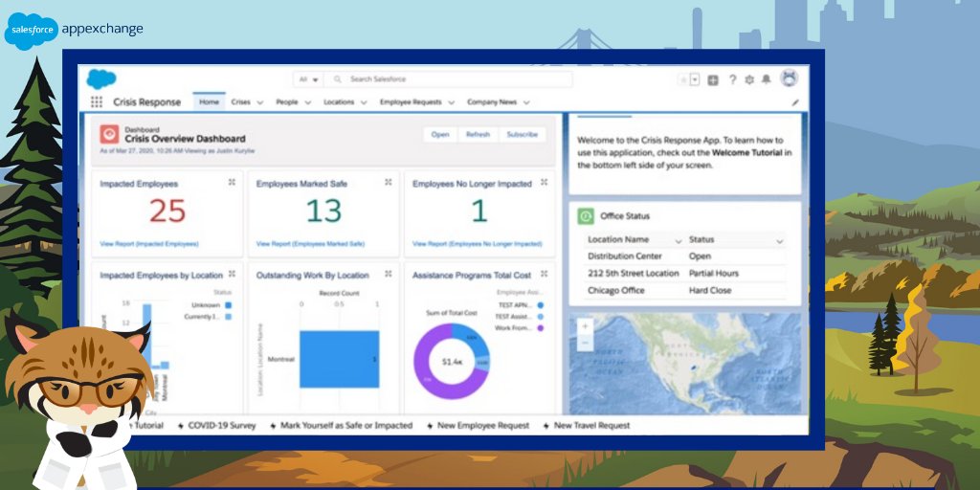Click the edit navigation pencil icon
Viewport: 980px width, 490px height.
(x=795, y=102)
